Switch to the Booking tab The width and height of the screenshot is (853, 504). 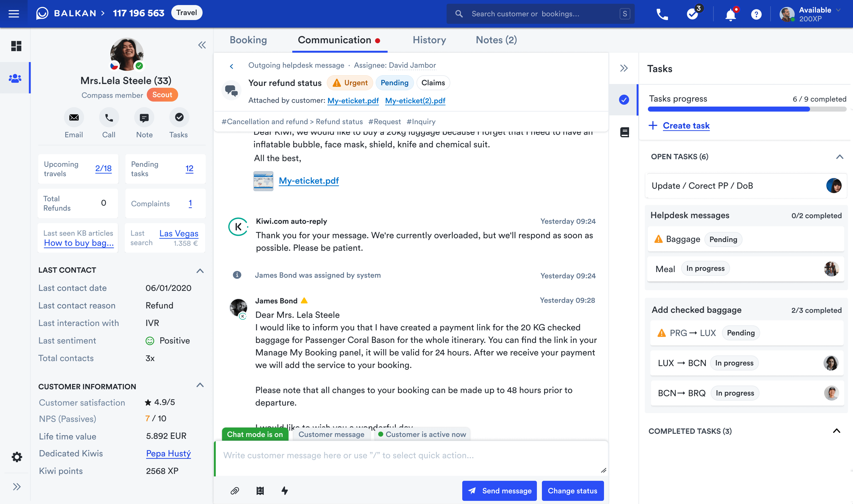(248, 40)
